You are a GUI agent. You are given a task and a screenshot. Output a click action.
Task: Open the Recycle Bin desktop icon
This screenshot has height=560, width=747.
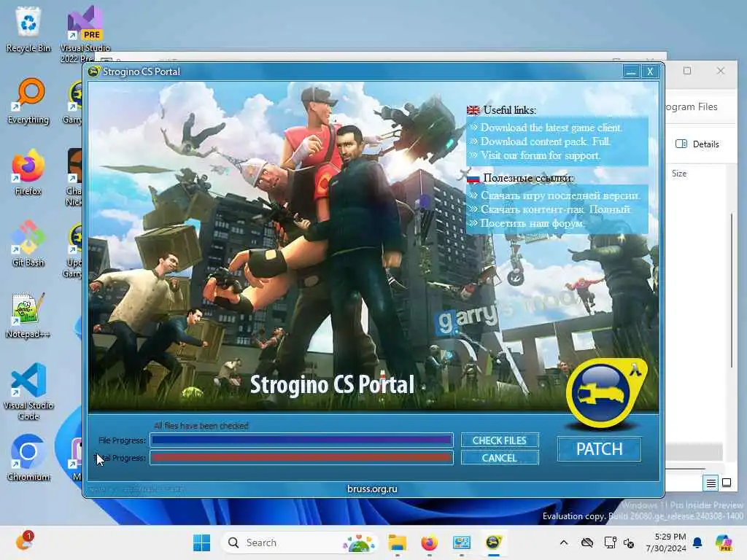coord(28,29)
